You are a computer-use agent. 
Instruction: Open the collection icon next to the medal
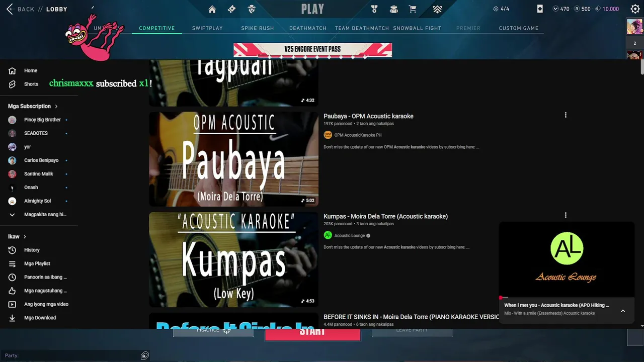coord(393,9)
